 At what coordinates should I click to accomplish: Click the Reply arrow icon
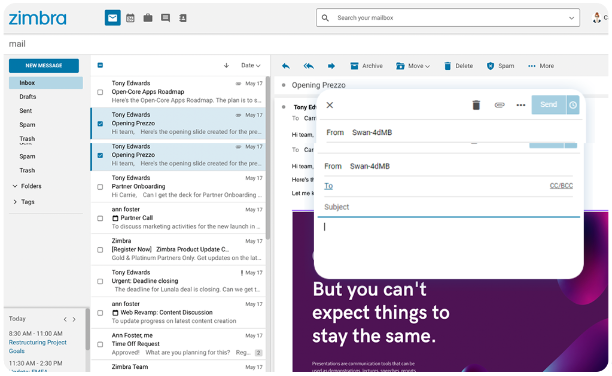286,66
